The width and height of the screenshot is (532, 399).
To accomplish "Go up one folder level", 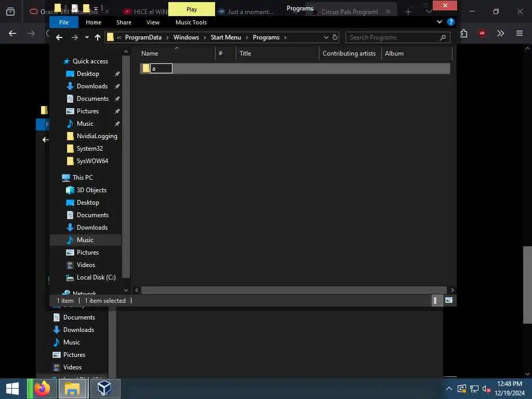I will click(98, 37).
